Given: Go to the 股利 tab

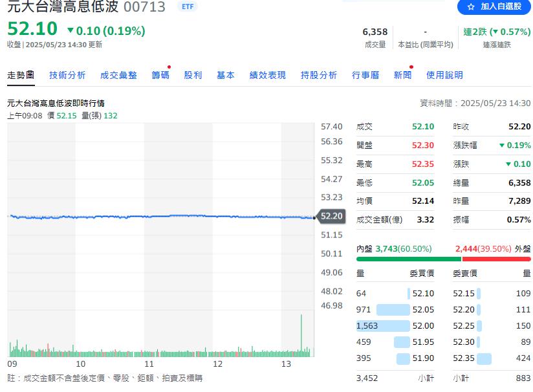Looking at the screenshot, I should (193, 75).
